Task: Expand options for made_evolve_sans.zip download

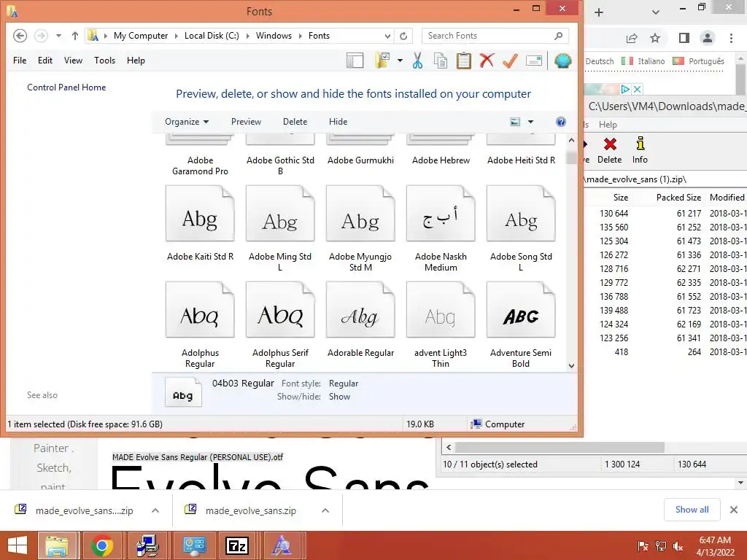Action: pos(325,510)
